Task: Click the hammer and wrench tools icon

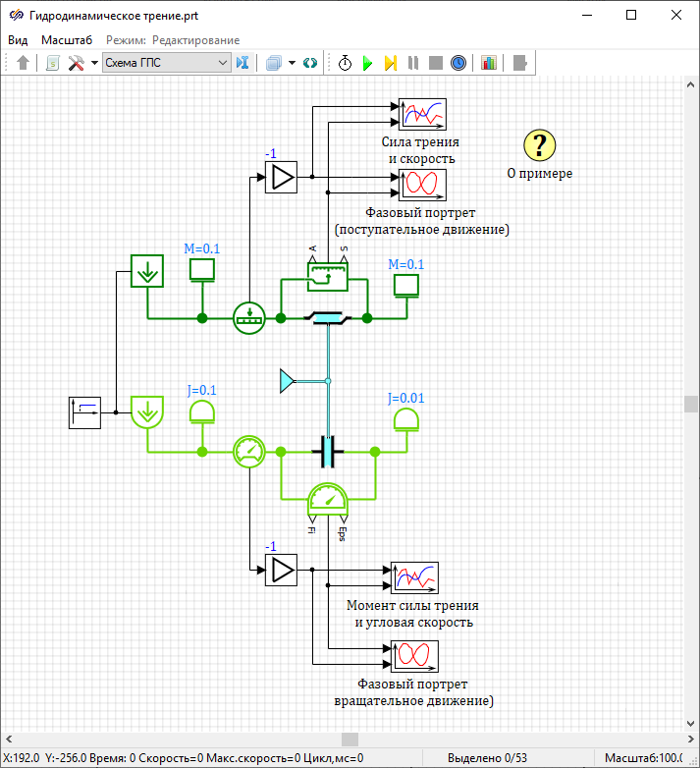Action: 76,63
